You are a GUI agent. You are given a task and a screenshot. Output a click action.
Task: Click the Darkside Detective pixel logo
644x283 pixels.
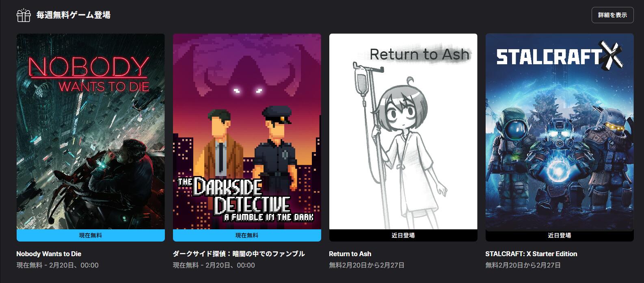click(246, 199)
